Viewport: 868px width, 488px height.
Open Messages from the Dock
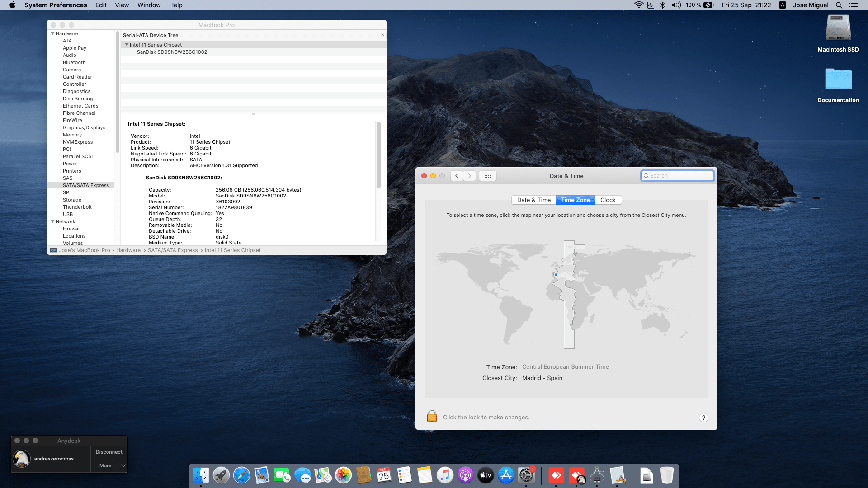pos(302,475)
